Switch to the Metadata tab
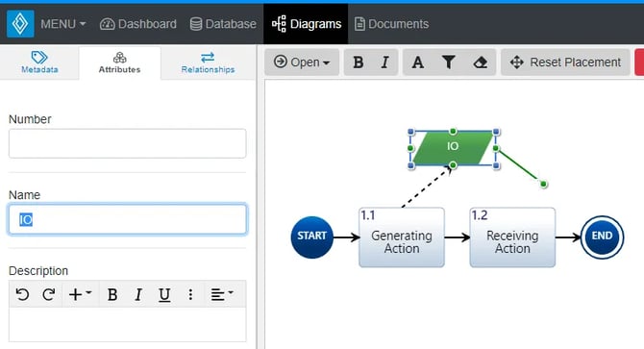644x349 pixels. coord(39,62)
